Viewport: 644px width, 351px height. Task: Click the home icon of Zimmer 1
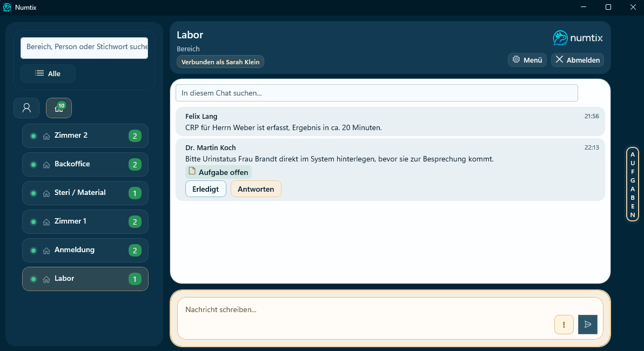46,222
